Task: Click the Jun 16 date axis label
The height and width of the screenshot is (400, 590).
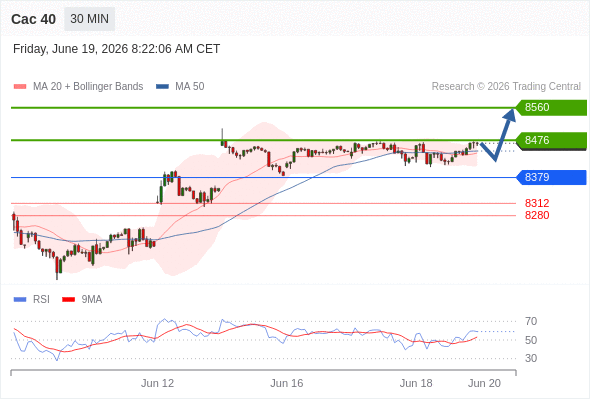Action: (287, 383)
